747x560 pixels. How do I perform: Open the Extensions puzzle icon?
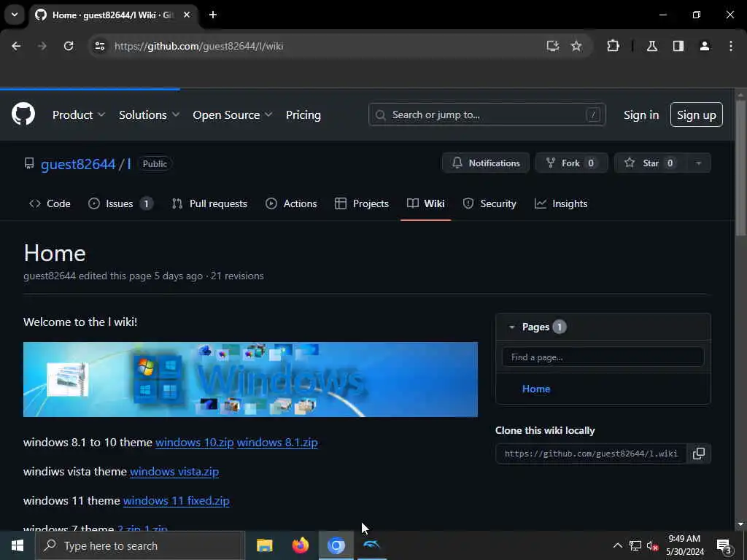(613, 46)
